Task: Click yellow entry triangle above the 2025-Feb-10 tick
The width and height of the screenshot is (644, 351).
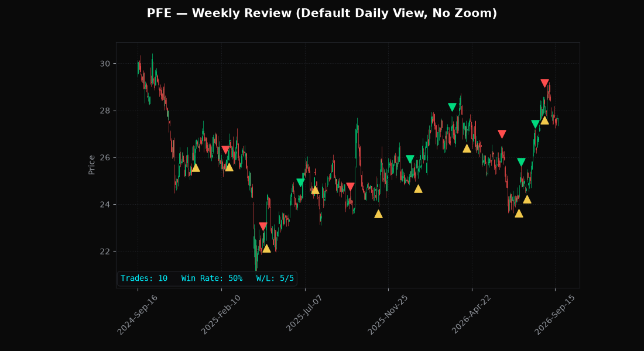Action: point(229,167)
